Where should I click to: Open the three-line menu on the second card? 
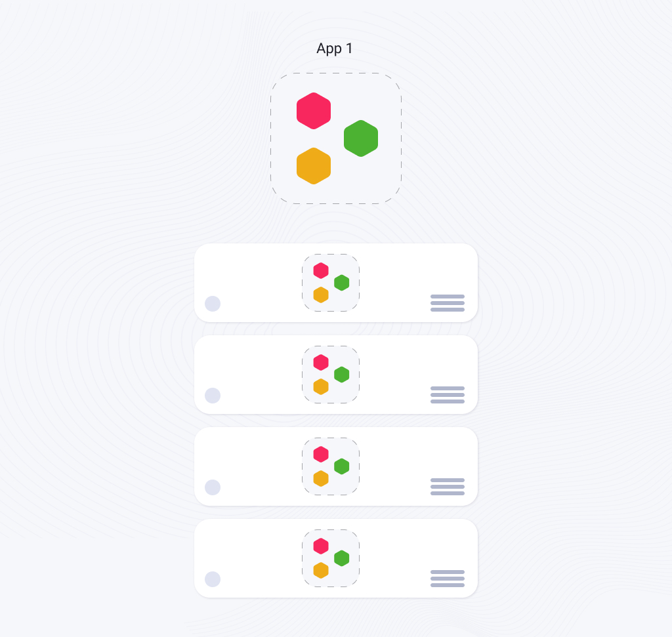(x=448, y=394)
